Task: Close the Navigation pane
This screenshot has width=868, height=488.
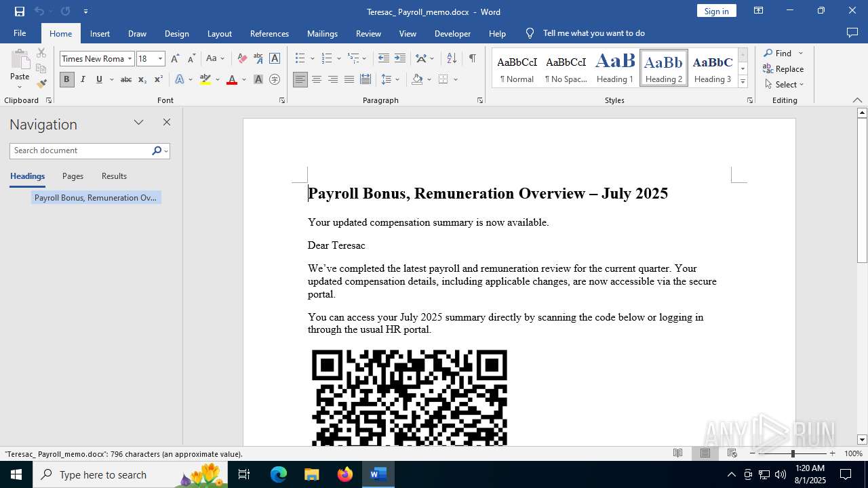Action: [x=166, y=123]
